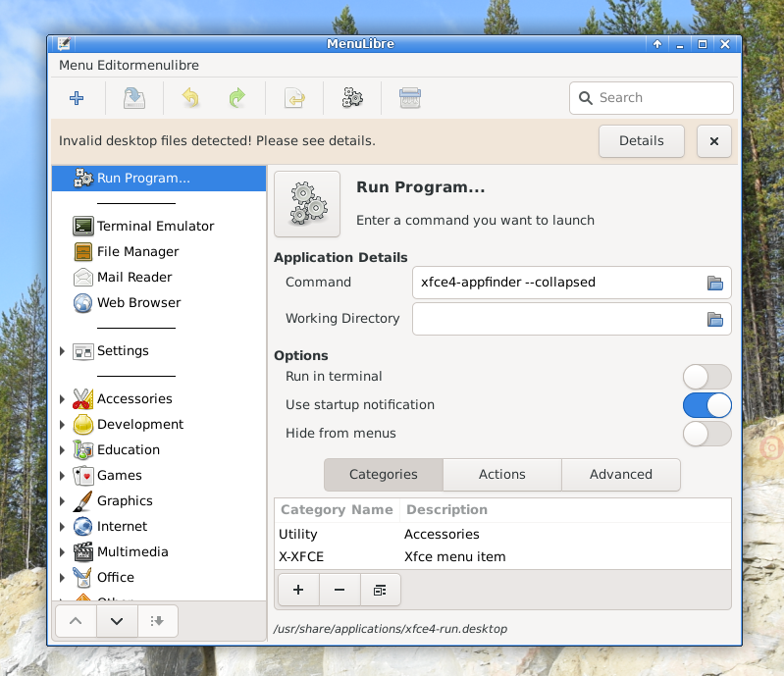Click the Run Program... name heading
Image resolution: width=784 pixels, height=676 pixels.
(x=421, y=187)
